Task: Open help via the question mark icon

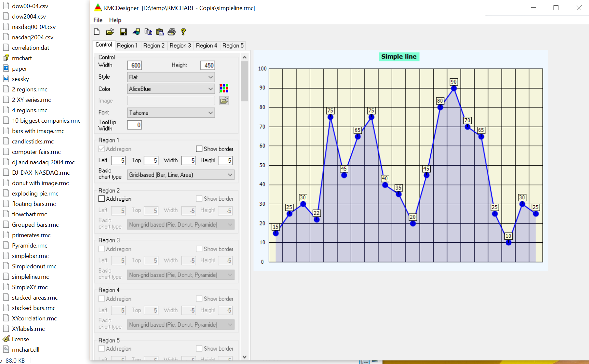Action: [x=183, y=32]
